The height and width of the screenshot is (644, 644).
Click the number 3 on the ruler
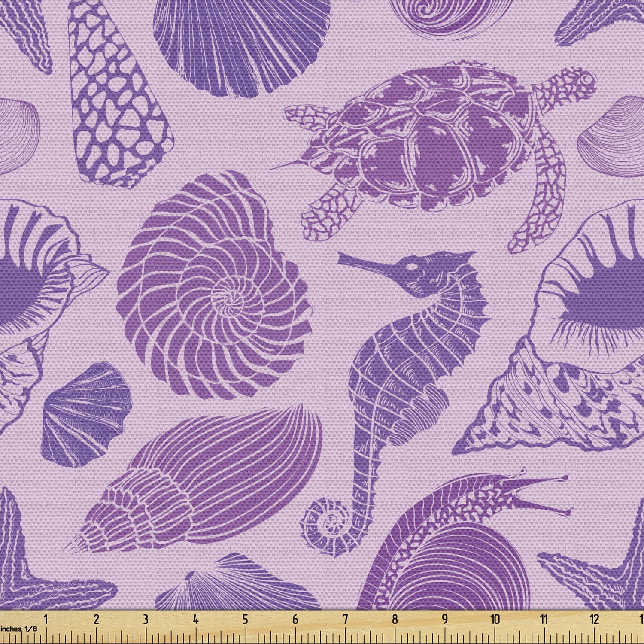point(146,619)
